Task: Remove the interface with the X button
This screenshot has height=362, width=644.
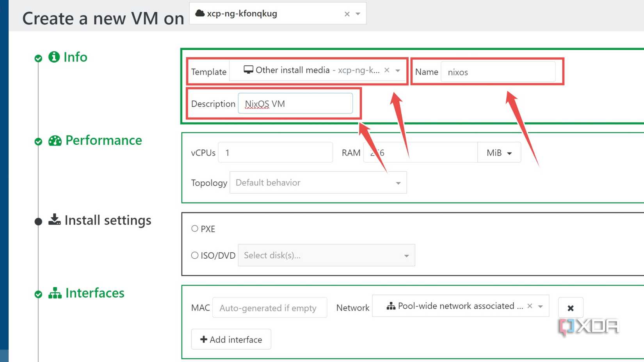Action: click(x=571, y=308)
